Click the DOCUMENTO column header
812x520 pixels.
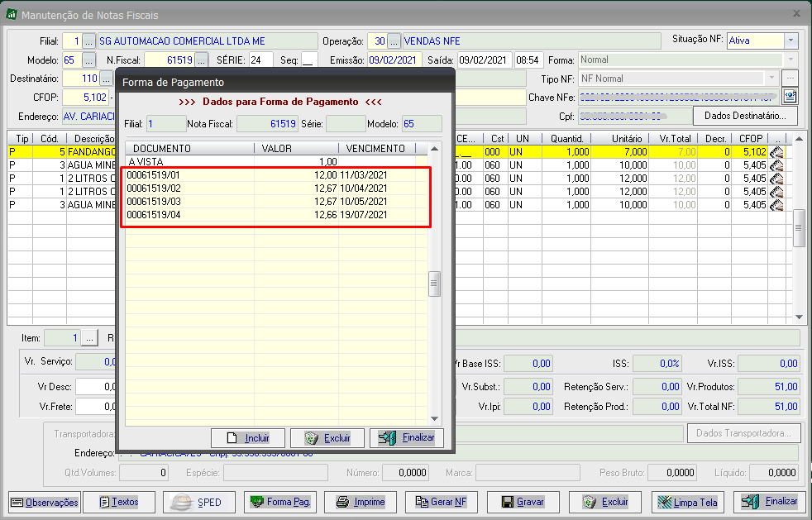coord(190,149)
